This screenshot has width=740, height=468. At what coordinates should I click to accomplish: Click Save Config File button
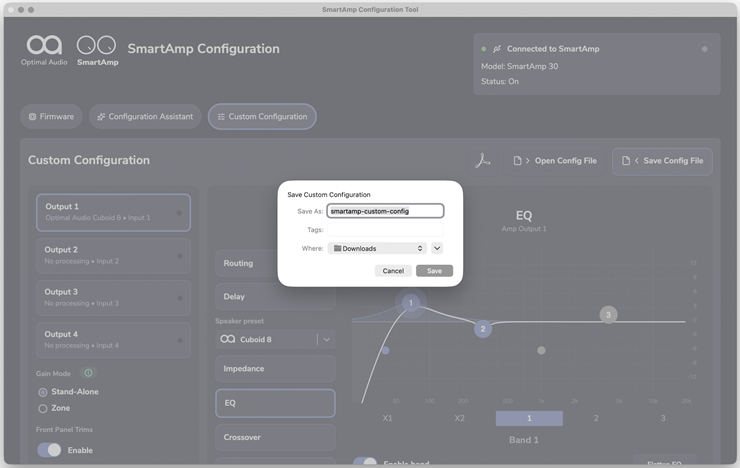[663, 161]
